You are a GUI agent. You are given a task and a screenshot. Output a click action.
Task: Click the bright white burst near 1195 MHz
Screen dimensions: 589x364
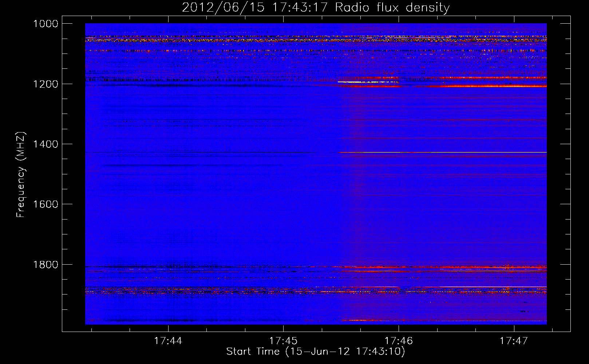(368, 82)
